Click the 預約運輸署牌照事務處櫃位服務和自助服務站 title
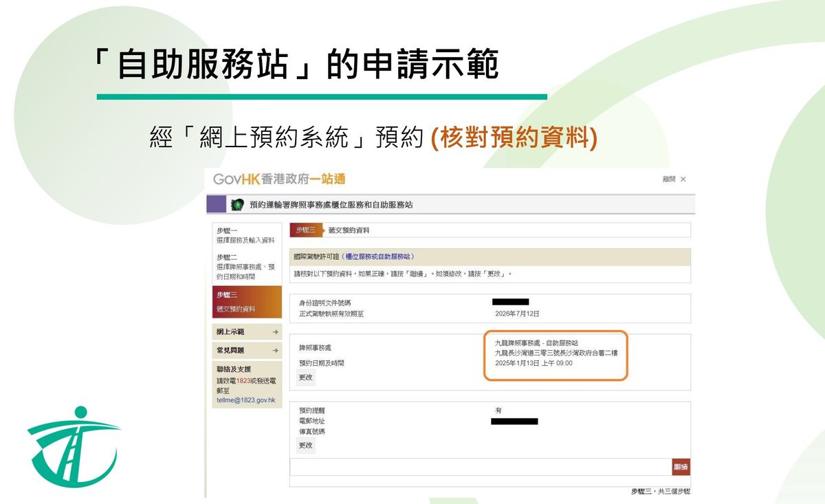This screenshot has width=825, height=504. 331,205
